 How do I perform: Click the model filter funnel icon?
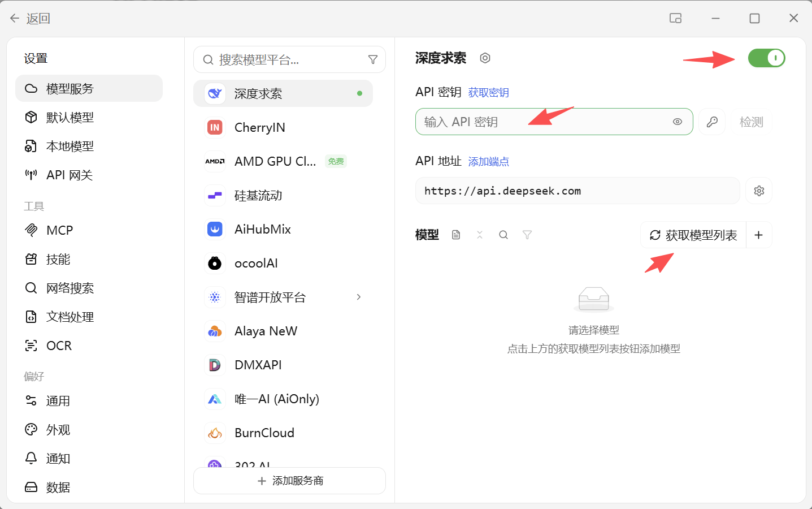(x=527, y=235)
